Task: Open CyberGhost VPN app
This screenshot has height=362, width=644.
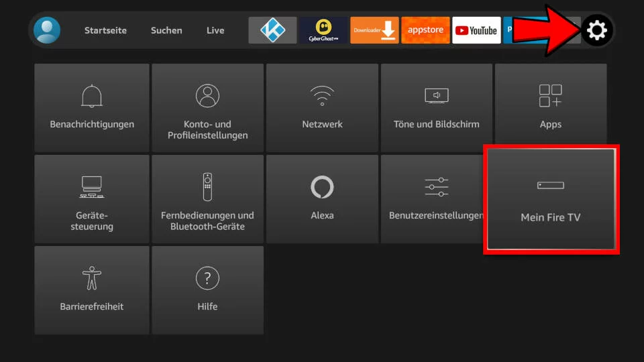Action: point(323,30)
